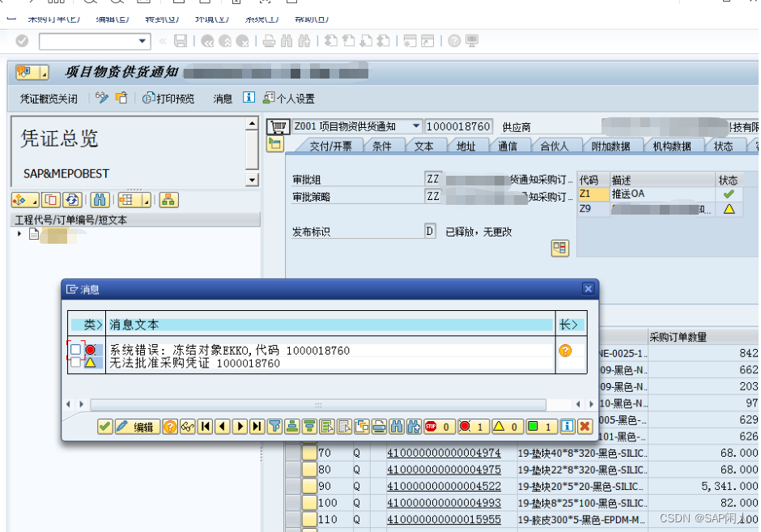Screen dimensions: 761x532
Task: Switch to the 通信 tab
Action: tap(508, 146)
